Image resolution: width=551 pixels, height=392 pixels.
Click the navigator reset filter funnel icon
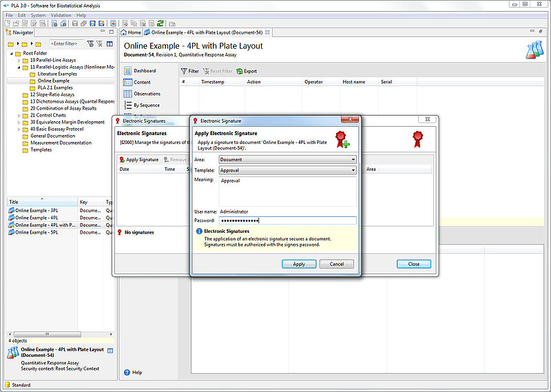pos(99,43)
